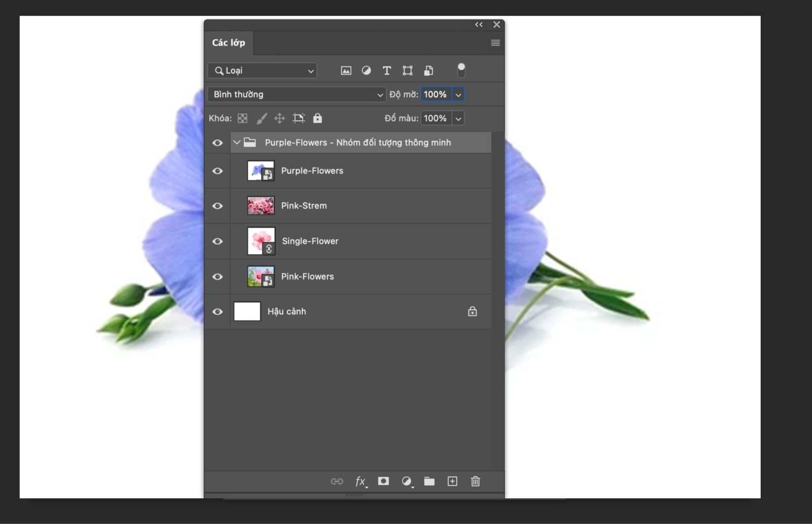The width and height of the screenshot is (812, 524).
Task: Click the Đổ màu label
Action: 401,118
